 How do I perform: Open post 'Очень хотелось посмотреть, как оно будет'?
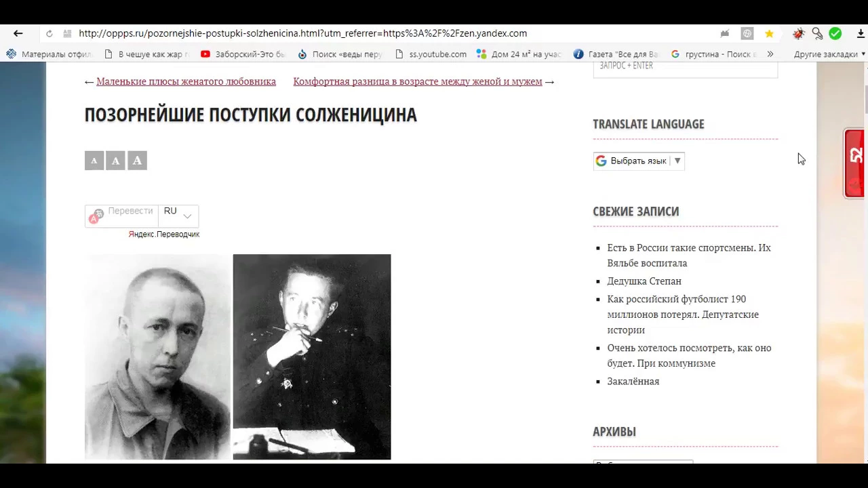point(689,356)
